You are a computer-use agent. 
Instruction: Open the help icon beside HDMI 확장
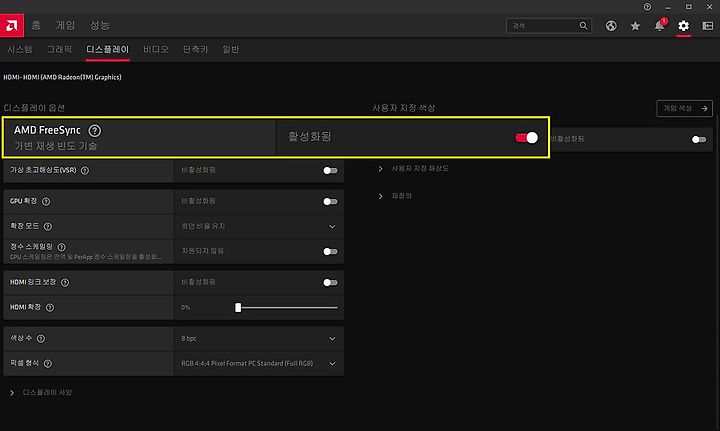(50, 308)
